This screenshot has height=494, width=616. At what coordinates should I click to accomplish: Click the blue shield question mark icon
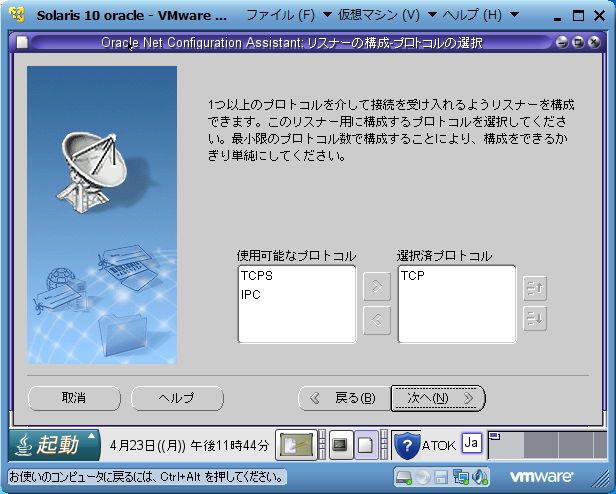pos(407,446)
